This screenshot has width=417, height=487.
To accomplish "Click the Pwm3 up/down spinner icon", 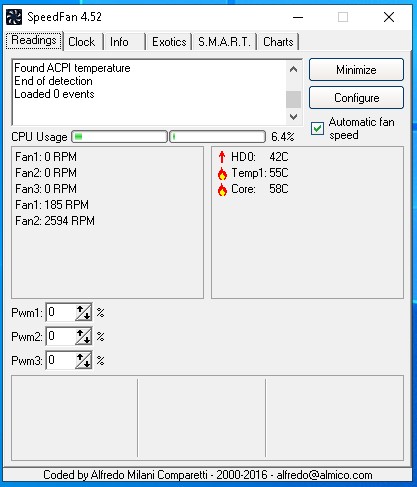I will pos(83,360).
